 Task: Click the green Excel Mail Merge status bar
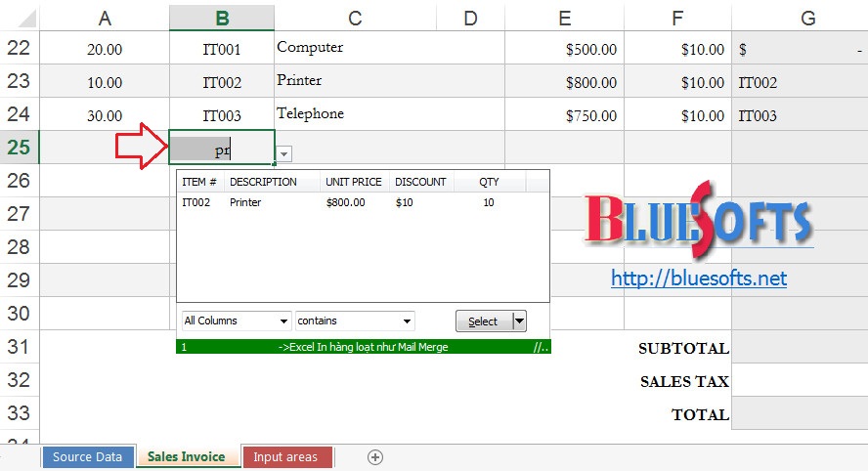364,347
